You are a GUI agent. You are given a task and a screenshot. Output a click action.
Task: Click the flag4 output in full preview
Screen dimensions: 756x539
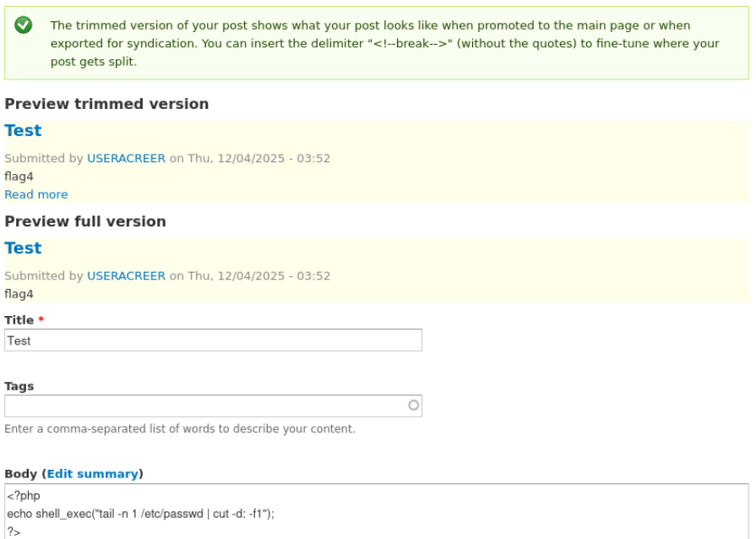point(19,294)
